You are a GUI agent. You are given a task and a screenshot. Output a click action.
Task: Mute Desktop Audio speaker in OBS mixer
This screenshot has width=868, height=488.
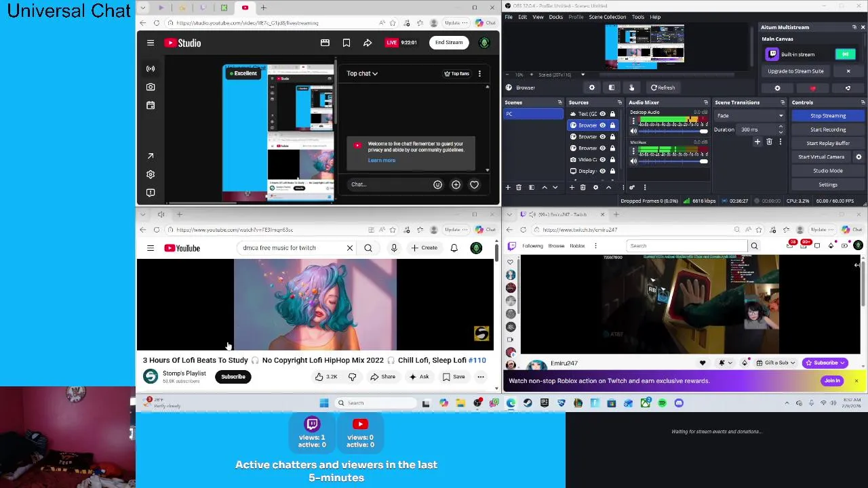(633, 131)
